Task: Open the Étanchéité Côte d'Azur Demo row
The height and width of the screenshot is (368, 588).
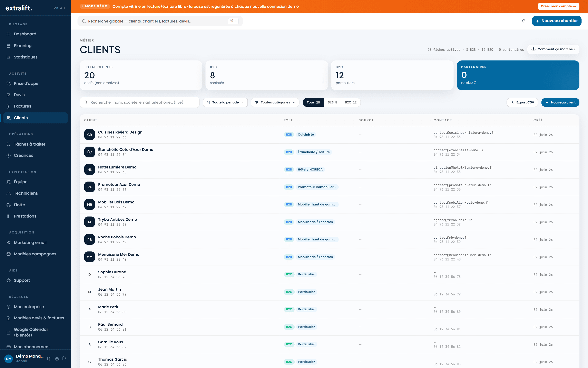Action: 329,152
